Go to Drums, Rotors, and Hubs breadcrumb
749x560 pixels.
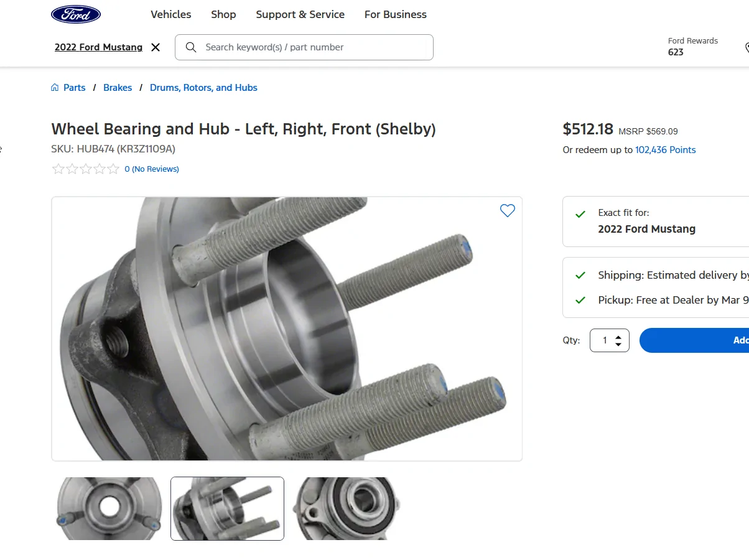pos(203,88)
